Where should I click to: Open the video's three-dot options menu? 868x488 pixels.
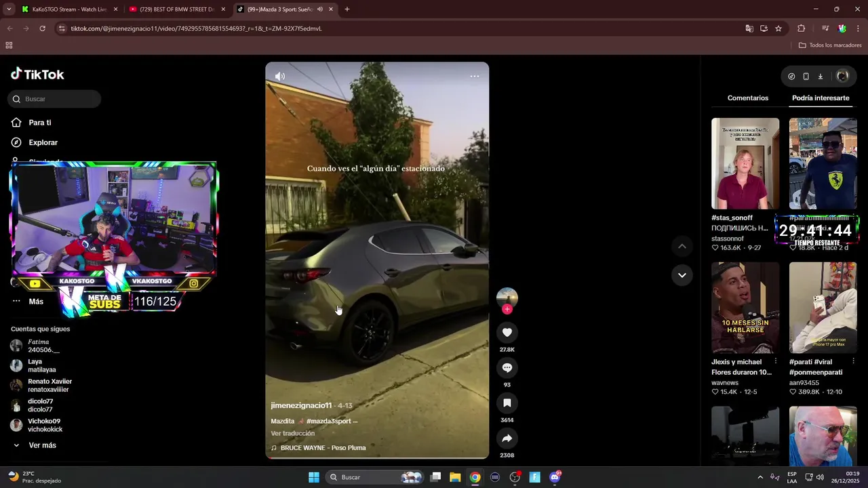(x=475, y=76)
